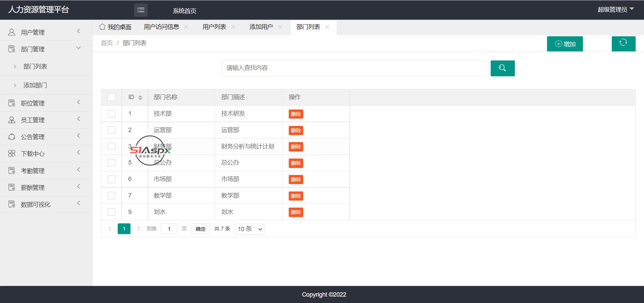Expand the 数据可视化 menu chevron

[x=78, y=203]
